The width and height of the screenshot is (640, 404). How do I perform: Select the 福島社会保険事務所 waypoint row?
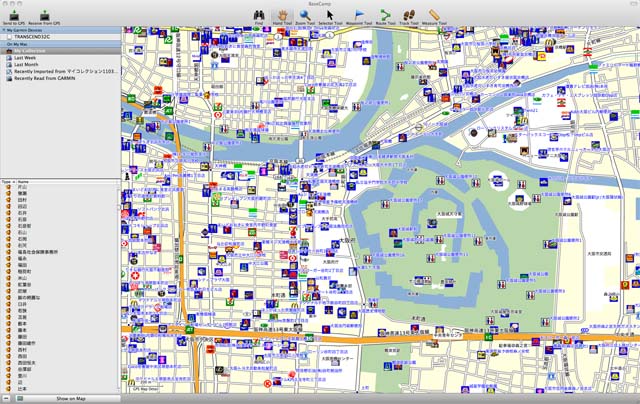coord(59,252)
